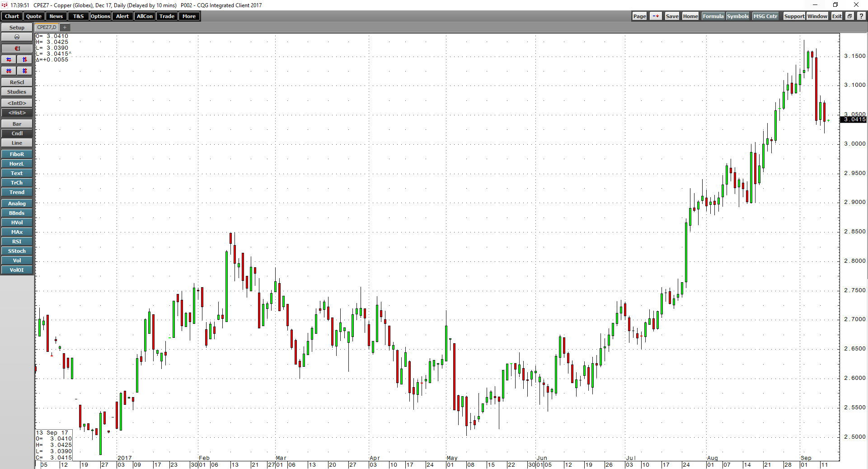Open the AllCon view
This screenshot has height=469, width=868.
[x=145, y=16]
